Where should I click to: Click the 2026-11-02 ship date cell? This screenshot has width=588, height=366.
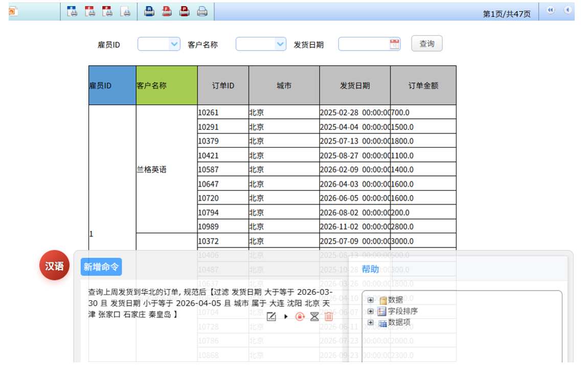[355, 227]
